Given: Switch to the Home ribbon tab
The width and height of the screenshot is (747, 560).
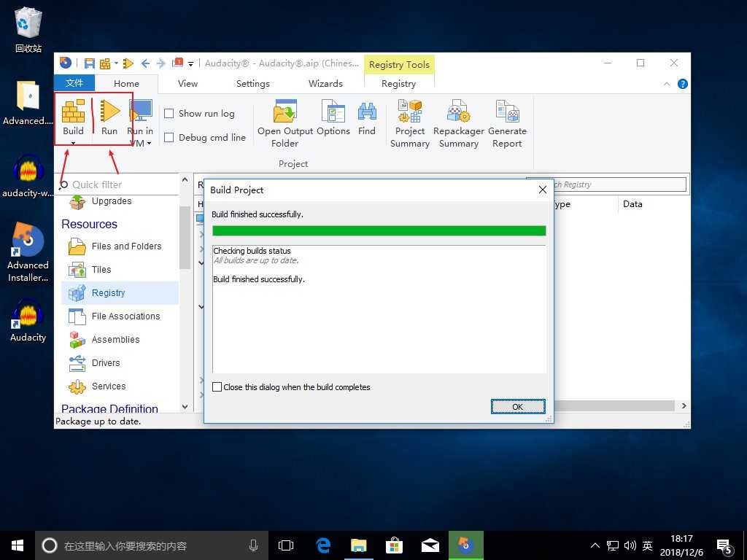Looking at the screenshot, I should pyautogui.click(x=126, y=83).
